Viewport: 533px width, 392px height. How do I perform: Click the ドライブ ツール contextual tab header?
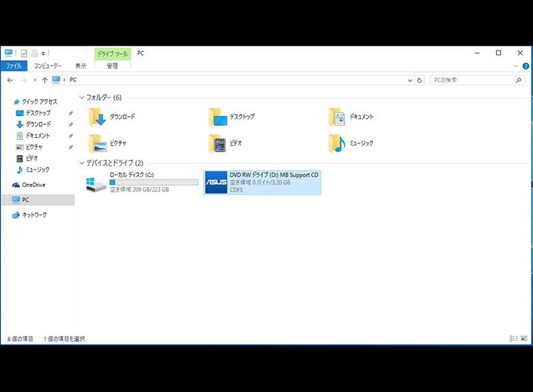(113, 54)
